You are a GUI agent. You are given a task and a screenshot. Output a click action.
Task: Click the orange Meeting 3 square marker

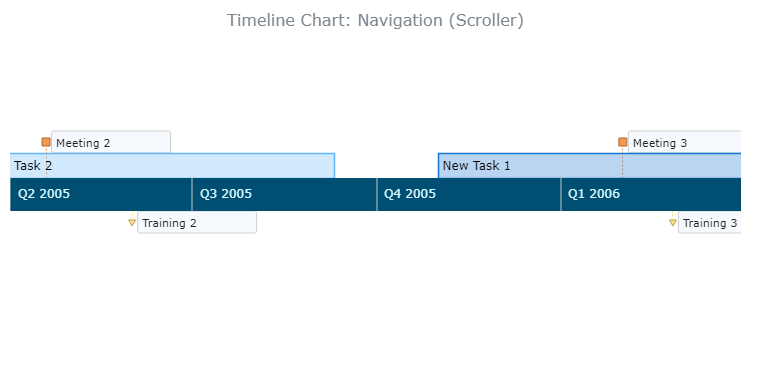point(623,142)
